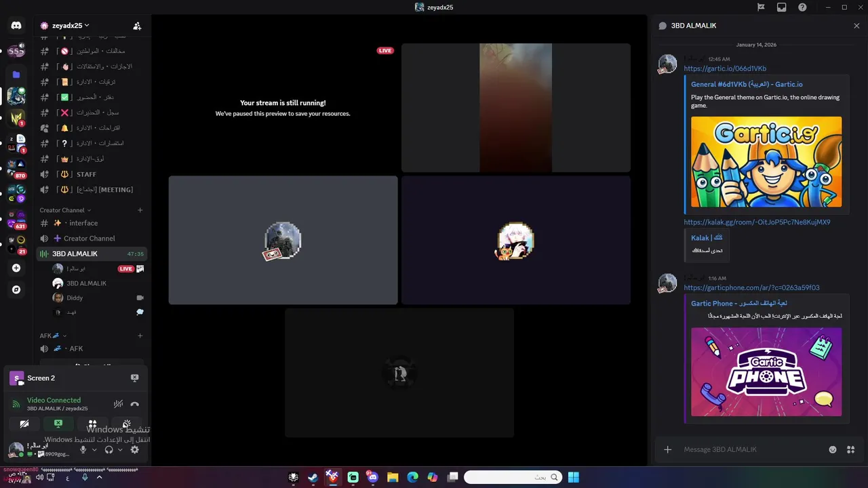Join the AFK voice channel
868x488 pixels.
[x=92, y=348]
